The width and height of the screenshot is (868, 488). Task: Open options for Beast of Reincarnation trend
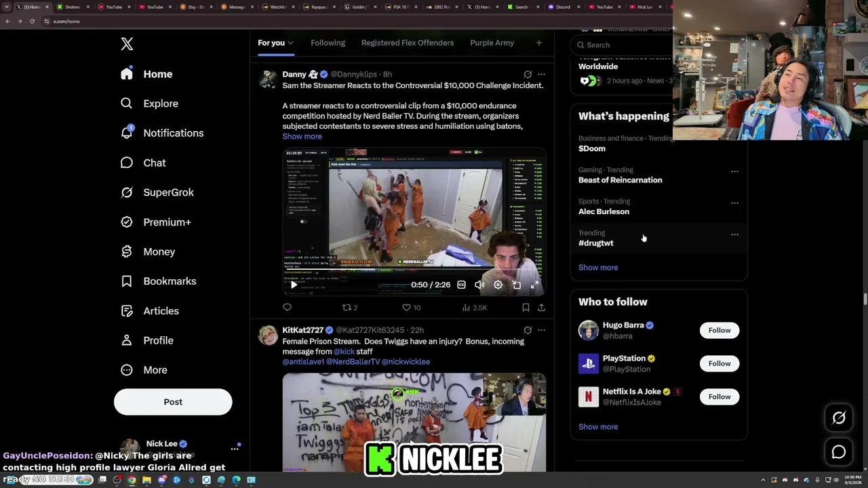click(734, 171)
